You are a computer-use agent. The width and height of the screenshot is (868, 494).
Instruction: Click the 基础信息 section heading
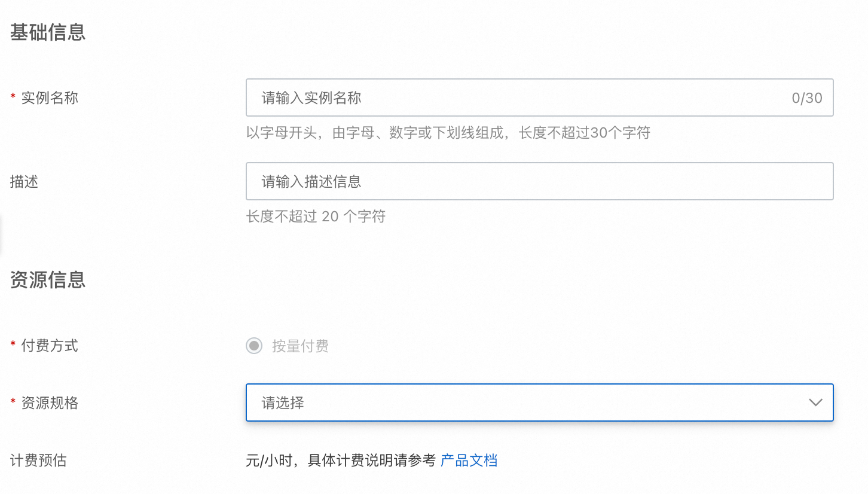click(x=48, y=32)
